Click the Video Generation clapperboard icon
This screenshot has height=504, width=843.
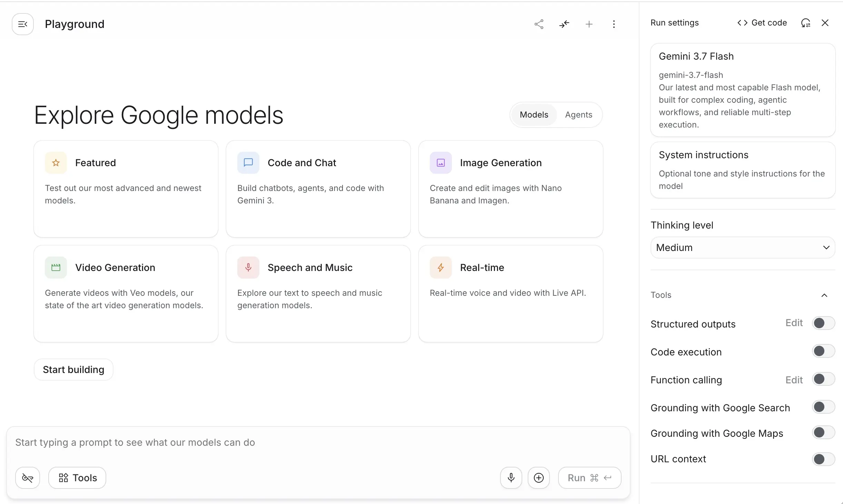pyautogui.click(x=56, y=268)
